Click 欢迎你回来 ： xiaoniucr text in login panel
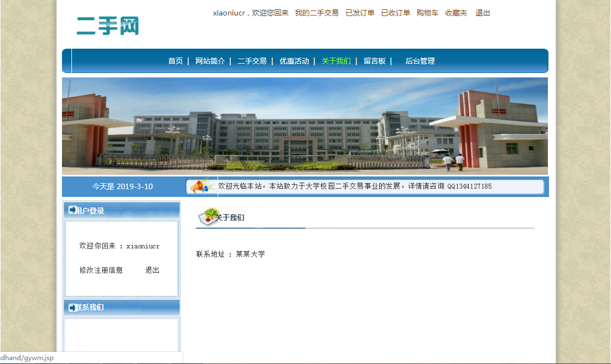This screenshot has width=611, height=364. click(119, 246)
